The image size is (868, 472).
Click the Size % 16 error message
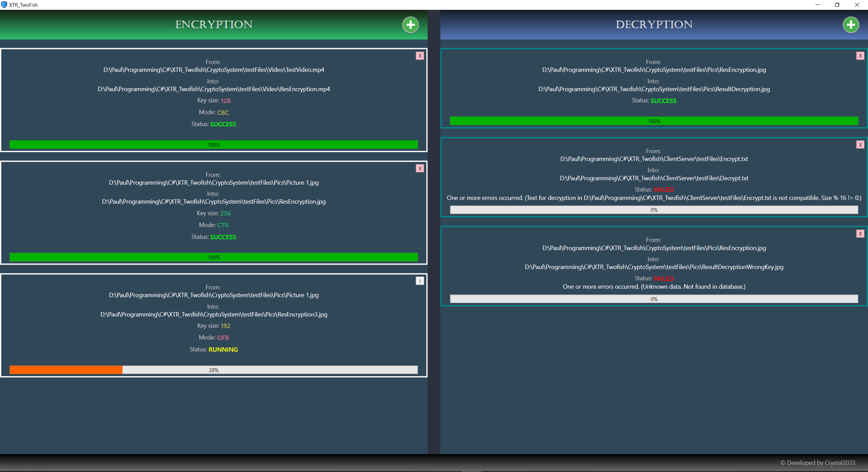pos(654,198)
